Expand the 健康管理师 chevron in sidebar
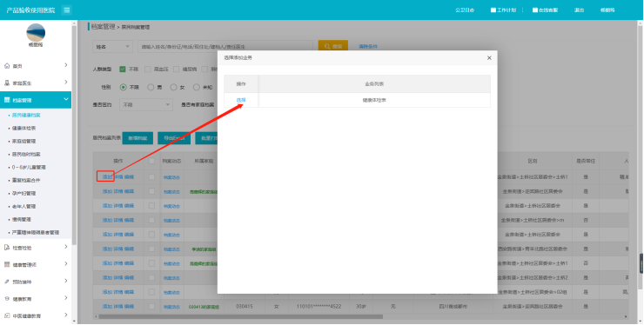Screen dimensions: 644x325 (x=66, y=264)
